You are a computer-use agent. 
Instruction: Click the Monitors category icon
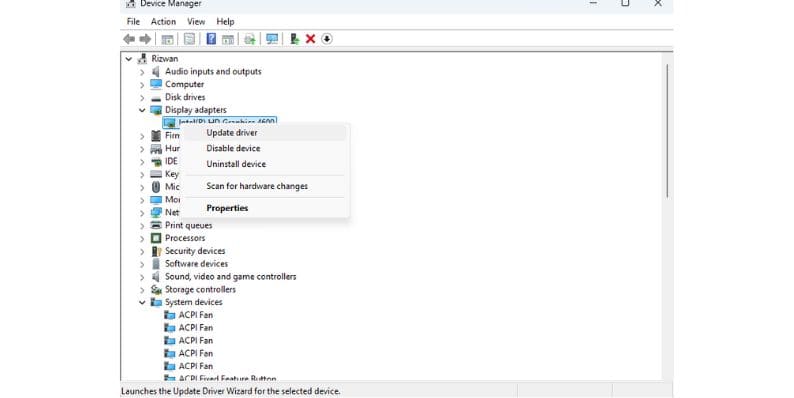pos(156,200)
